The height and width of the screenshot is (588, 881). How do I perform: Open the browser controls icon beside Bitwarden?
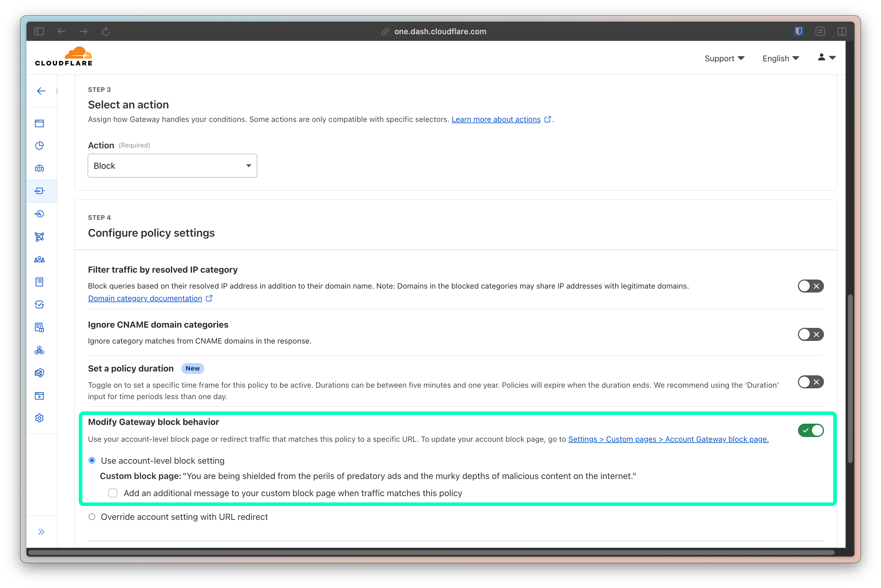[820, 32]
